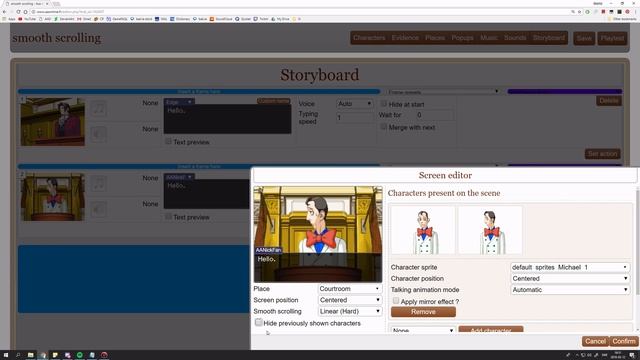Open the notification center icon
This screenshot has height=360, width=640.
(x=632, y=355)
